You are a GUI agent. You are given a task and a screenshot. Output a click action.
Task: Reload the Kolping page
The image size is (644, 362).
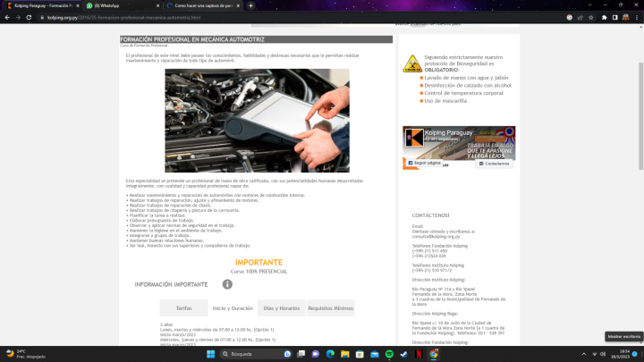pyautogui.click(x=29, y=18)
